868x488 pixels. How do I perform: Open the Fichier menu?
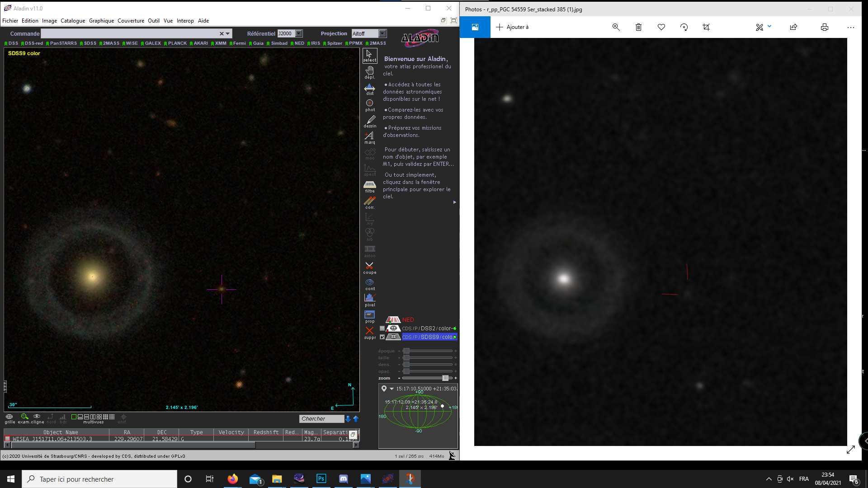[x=10, y=21]
